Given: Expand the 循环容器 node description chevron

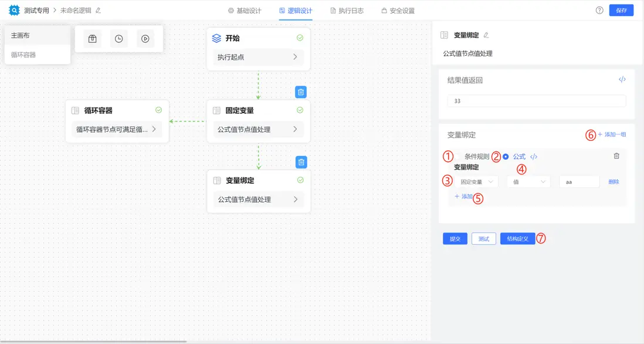Looking at the screenshot, I should pyautogui.click(x=154, y=129).
